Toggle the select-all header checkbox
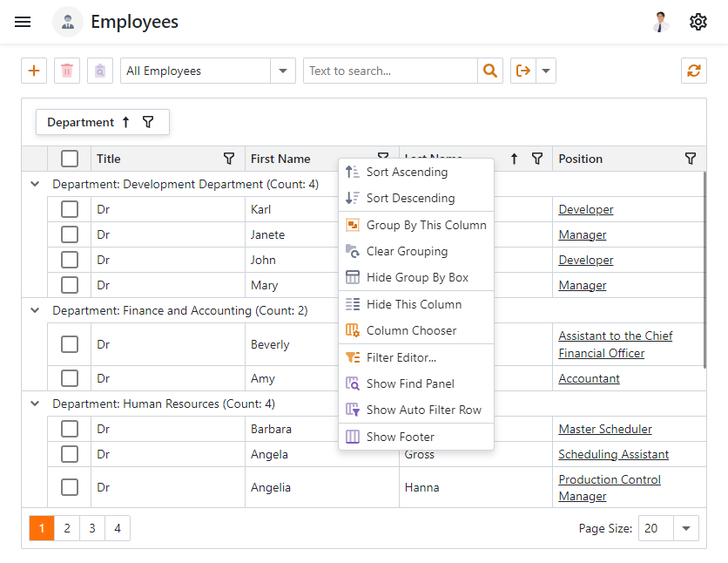Image resolution: width=728 pixels, height=563 pixels. pyautogui.click(x=70, y=159)
